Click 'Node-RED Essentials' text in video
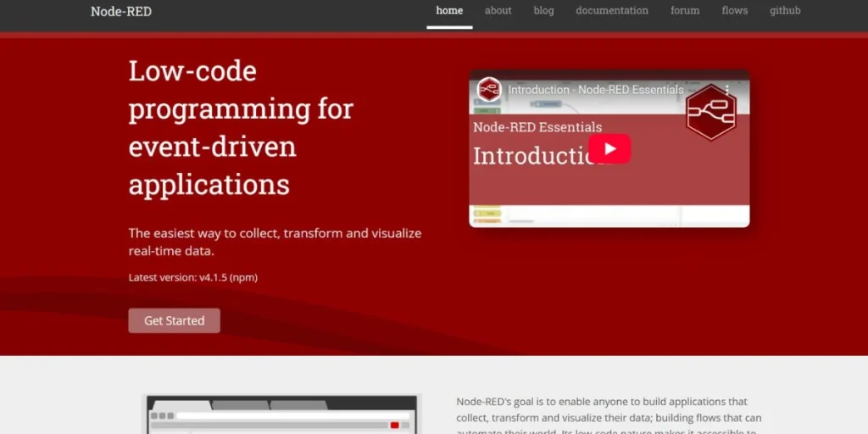 click(537, 127)
